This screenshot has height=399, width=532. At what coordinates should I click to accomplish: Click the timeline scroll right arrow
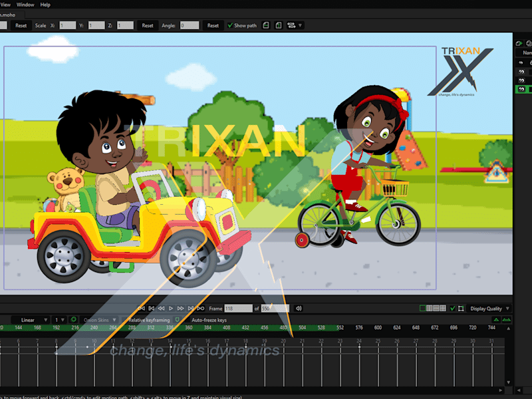(x=501, y=390)
